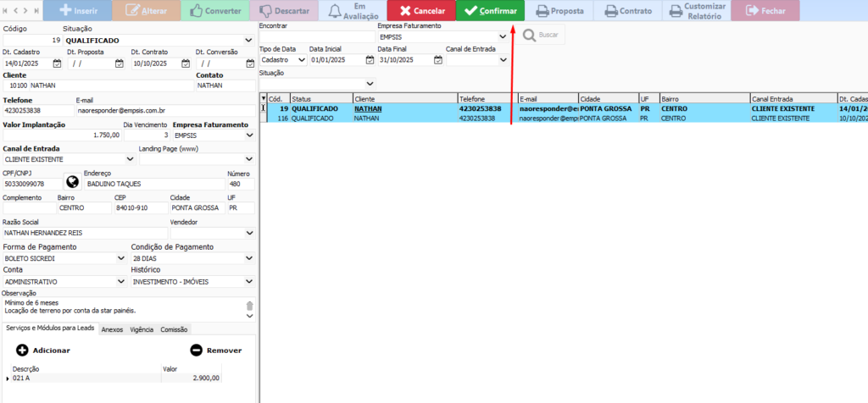Click the trash icon in Observação

[249, 306]
